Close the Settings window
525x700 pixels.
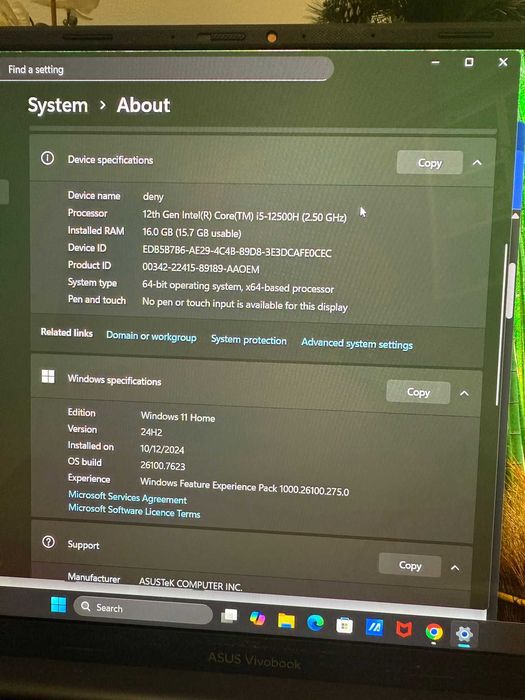pyautogui.click(x=503, y=62)
